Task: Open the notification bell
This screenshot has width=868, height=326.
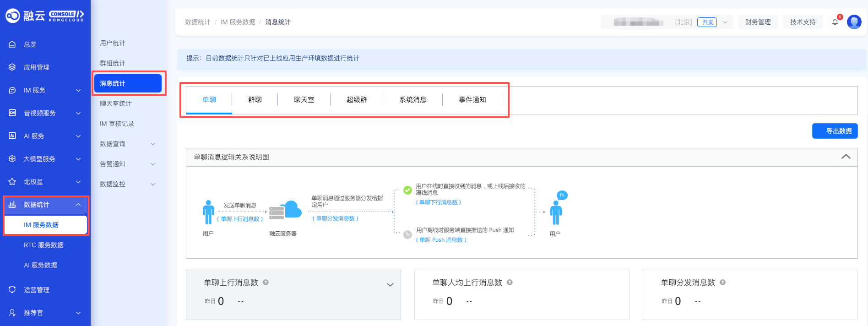Action: pos(835,22)
